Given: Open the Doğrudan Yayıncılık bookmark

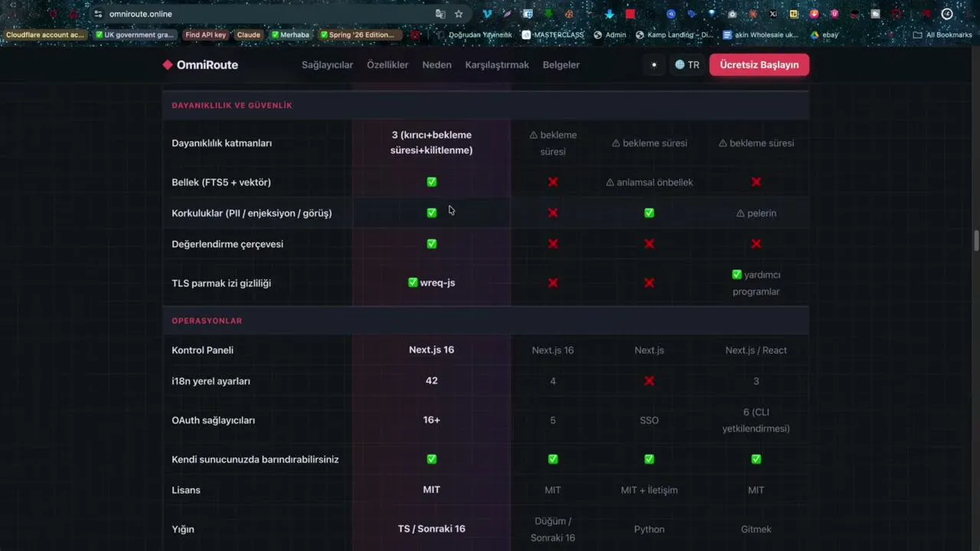Looking at the screenshot, I should click(475, 34).
